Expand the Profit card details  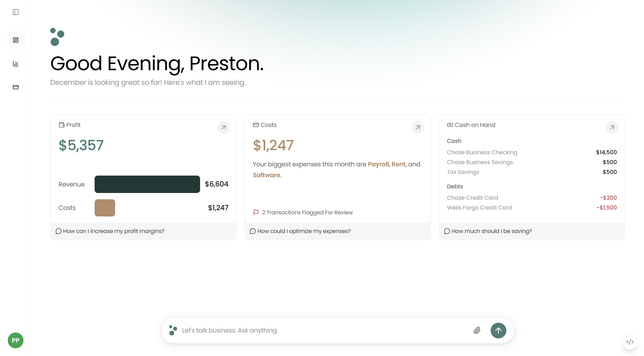coord(224,127)
